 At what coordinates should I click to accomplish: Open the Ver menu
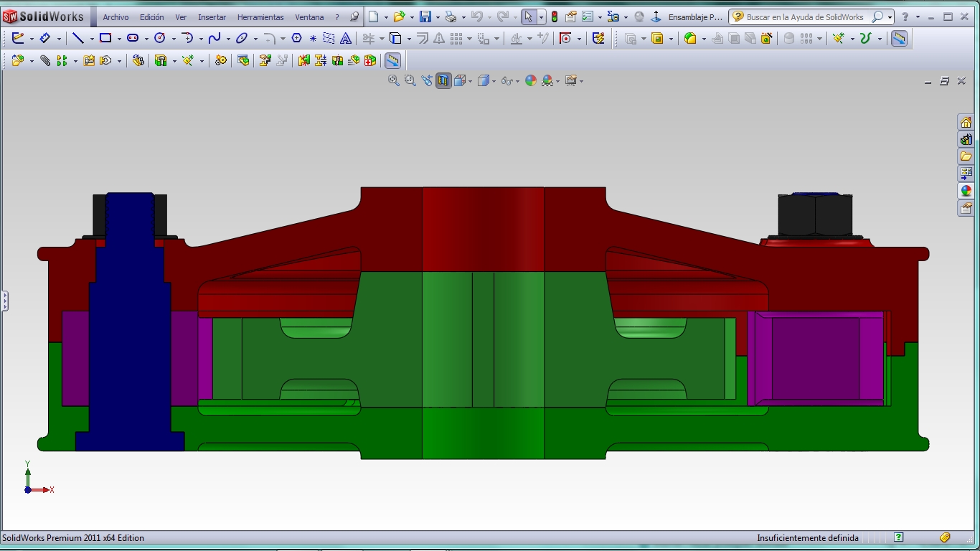click(181, 17)
